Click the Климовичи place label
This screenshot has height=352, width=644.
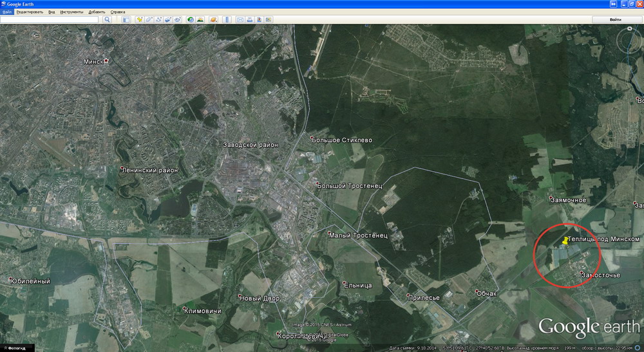203,311
